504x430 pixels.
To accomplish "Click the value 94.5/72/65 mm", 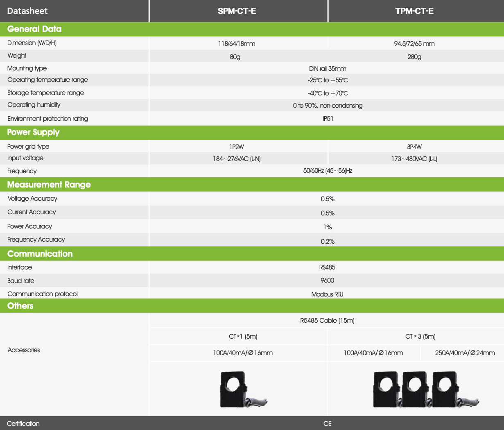I will coord(414,44).
